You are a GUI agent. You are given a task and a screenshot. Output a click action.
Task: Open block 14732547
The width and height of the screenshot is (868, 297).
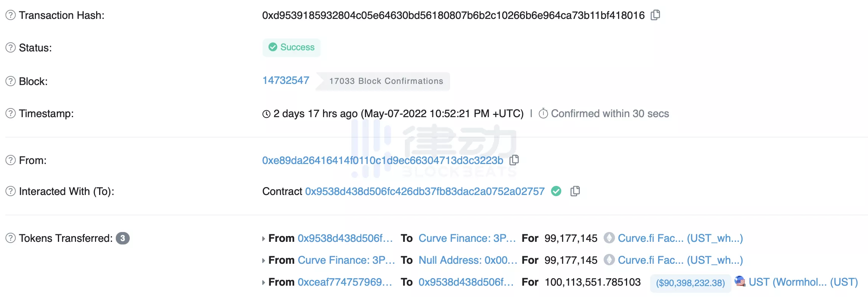[286, 80]
